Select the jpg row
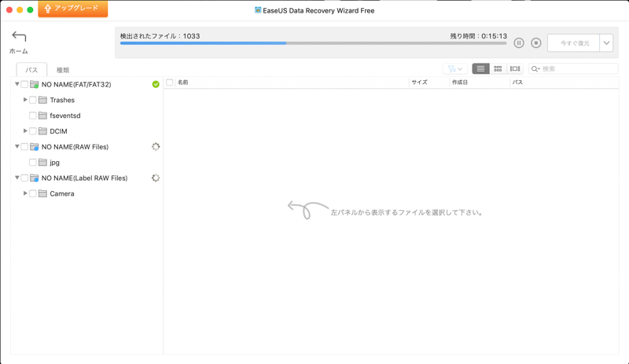Screen dimensions: 629x364 86,163
